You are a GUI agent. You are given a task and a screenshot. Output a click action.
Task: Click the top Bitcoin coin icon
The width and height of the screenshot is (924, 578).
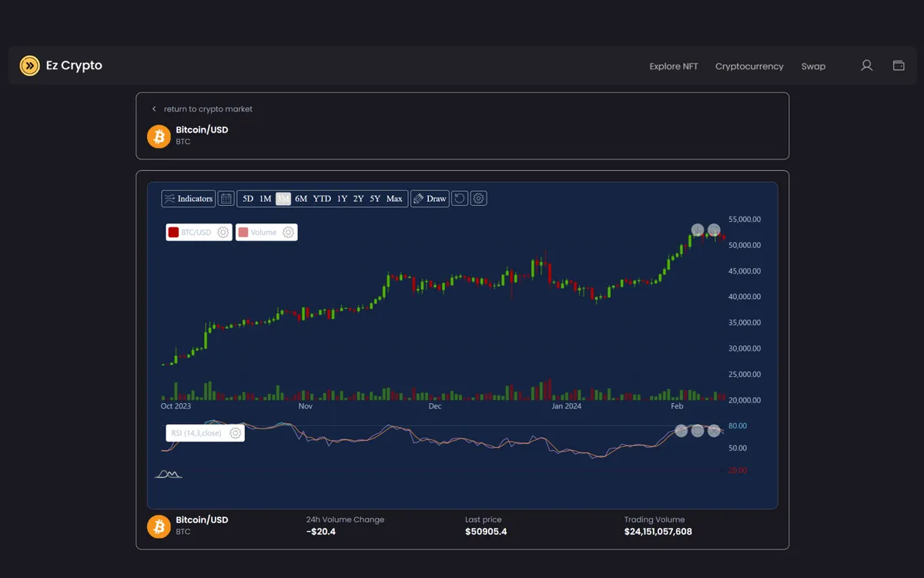click(159, 136)
